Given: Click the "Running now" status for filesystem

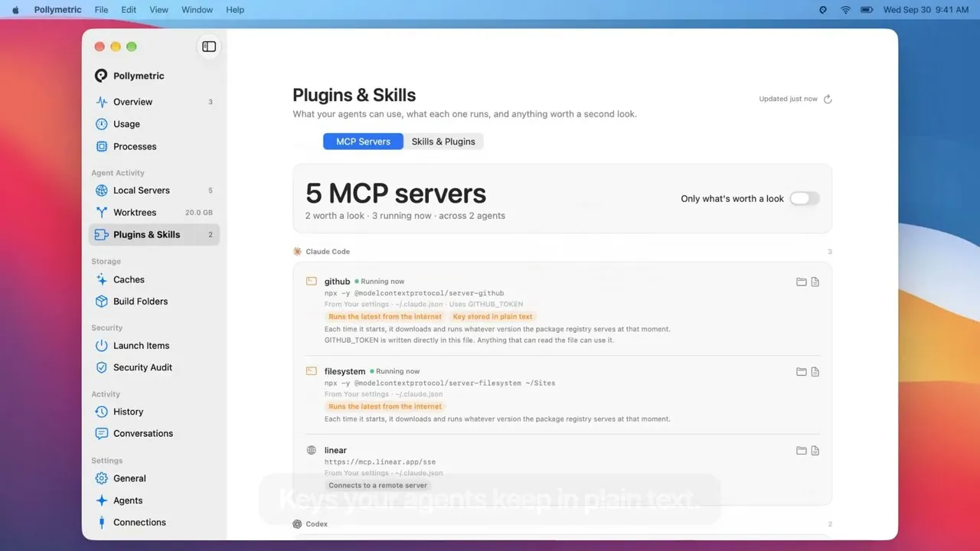Looking at the screenshot, I should 395,372.
